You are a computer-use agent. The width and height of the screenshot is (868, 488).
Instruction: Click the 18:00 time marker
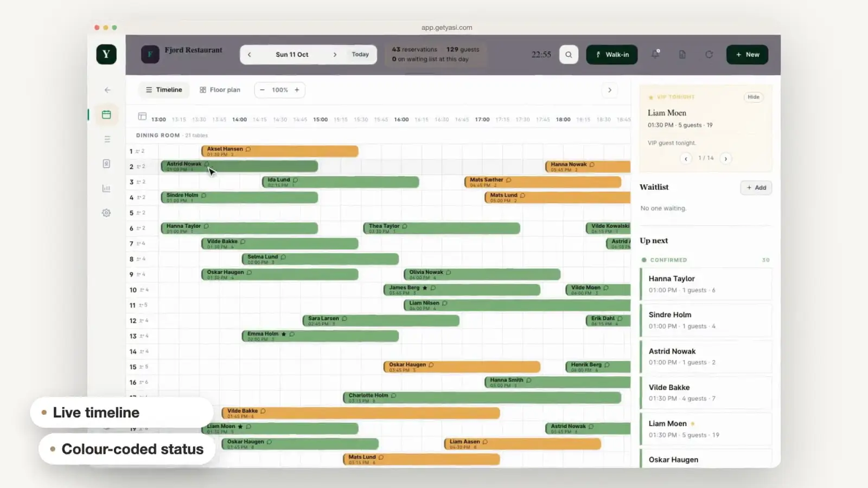(563, 120)
